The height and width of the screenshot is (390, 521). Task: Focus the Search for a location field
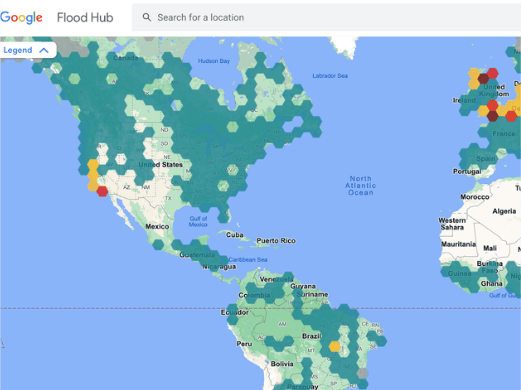[326, 17]
